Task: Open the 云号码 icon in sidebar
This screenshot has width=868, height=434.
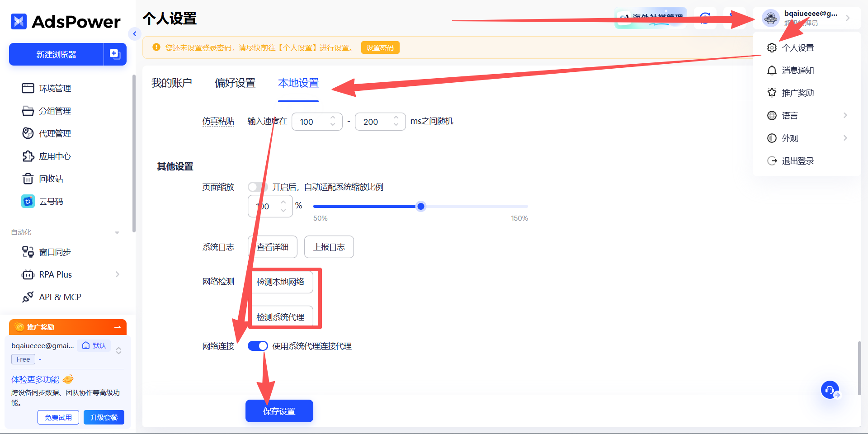Action: [28, 201]
